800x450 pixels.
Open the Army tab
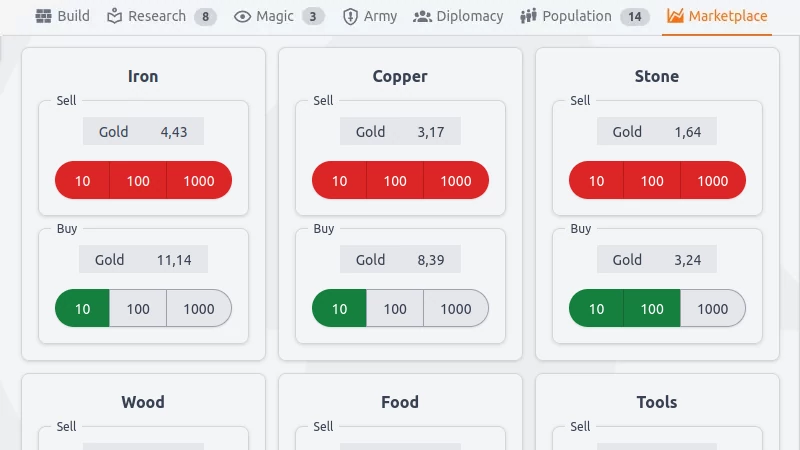click(369, 16)
